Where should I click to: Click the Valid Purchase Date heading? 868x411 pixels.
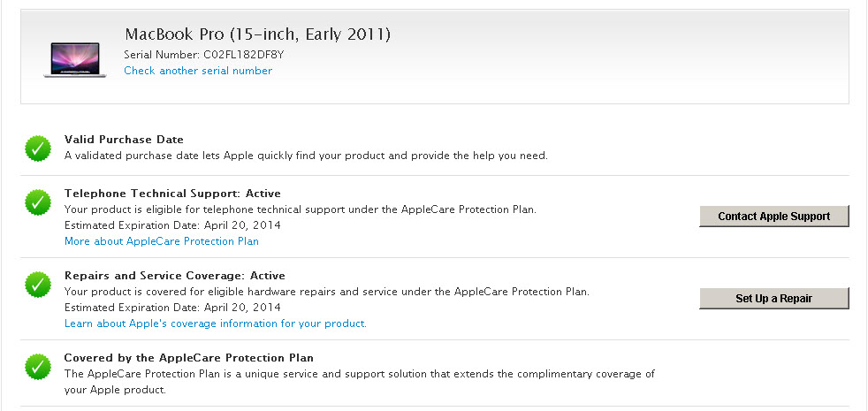point(124,140)
